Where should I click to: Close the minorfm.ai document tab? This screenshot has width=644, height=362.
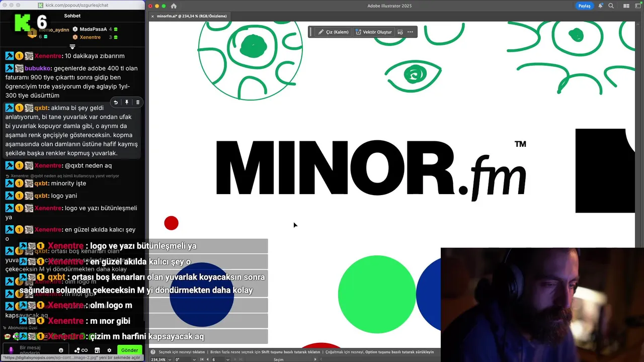[x=152, y=16]
